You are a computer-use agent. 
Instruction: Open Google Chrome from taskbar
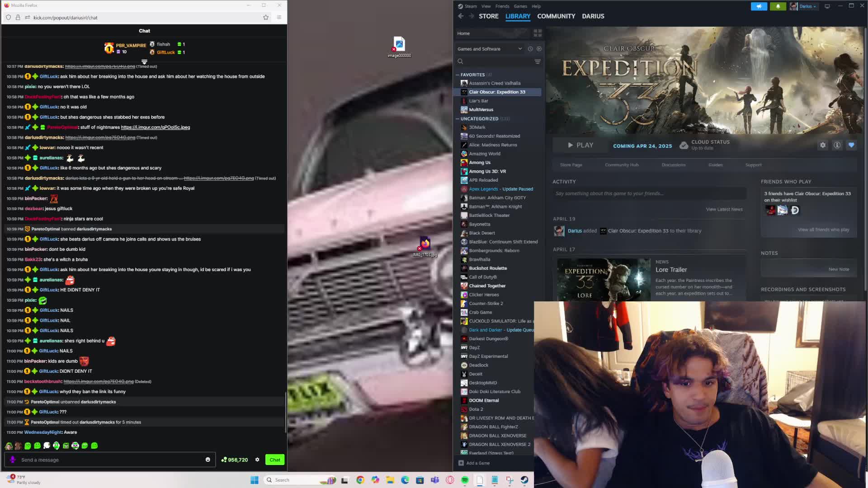(360, 480)
